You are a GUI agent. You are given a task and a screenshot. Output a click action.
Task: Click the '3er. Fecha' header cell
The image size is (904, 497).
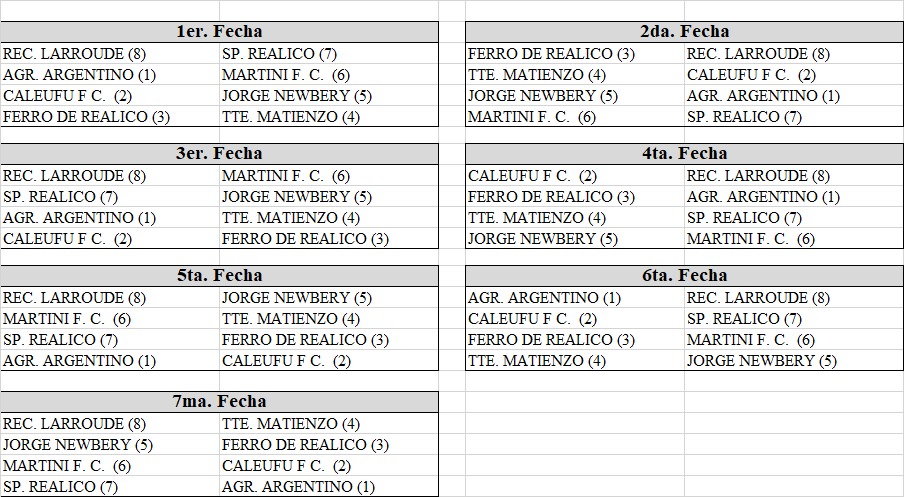pos(219,154)
